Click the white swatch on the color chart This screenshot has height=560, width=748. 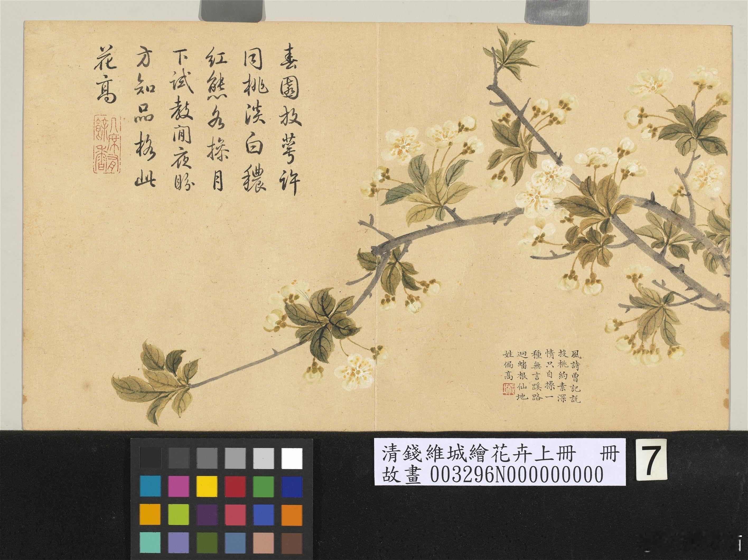pos(292,459)
